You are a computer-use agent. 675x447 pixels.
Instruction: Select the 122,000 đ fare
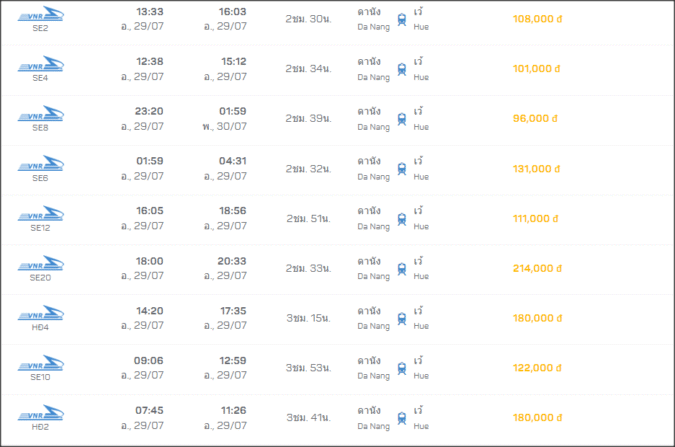[x=536, y=368]
